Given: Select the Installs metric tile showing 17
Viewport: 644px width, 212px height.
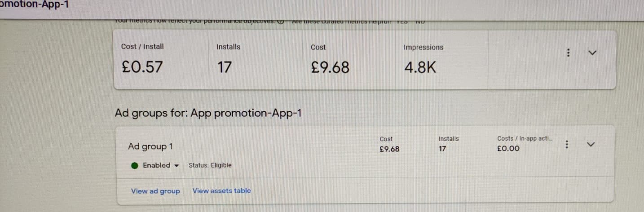Looking at the screenshot, I should pos(256,60).
